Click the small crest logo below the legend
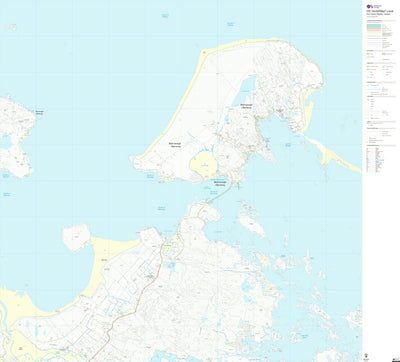This screenshot has height=362, width=400. pos(367,356)
